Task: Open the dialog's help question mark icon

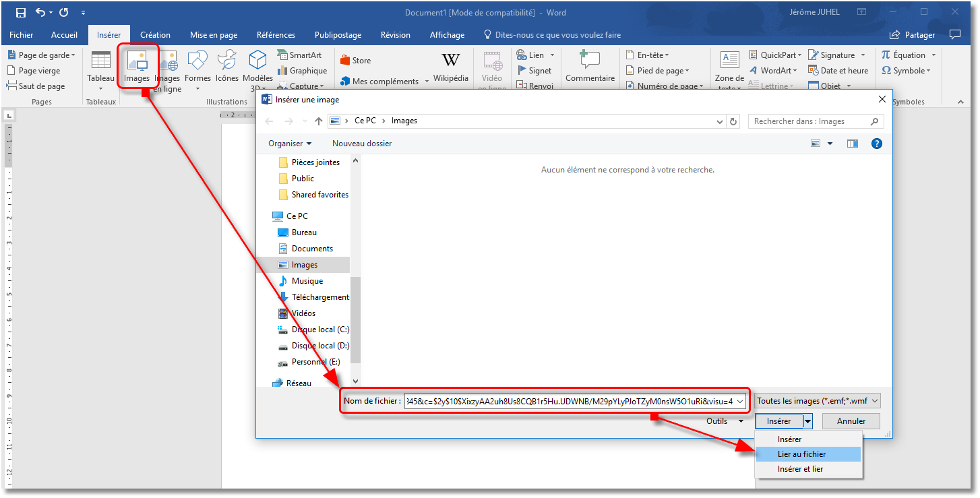Action: 876,144
